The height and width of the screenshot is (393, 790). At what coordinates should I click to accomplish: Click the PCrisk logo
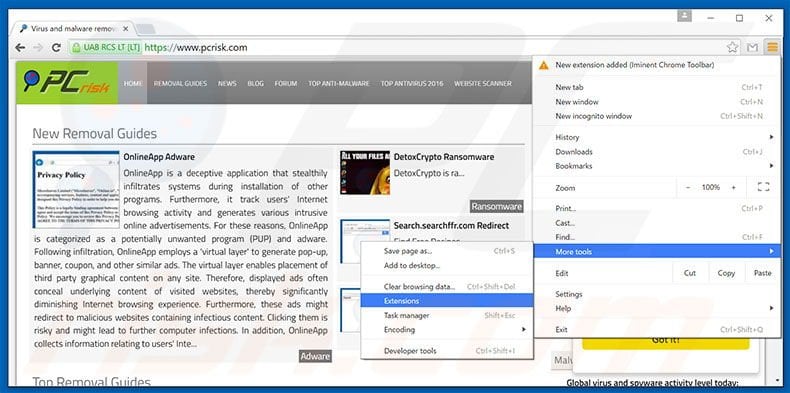pyautogui.click(x=67, y=83)
